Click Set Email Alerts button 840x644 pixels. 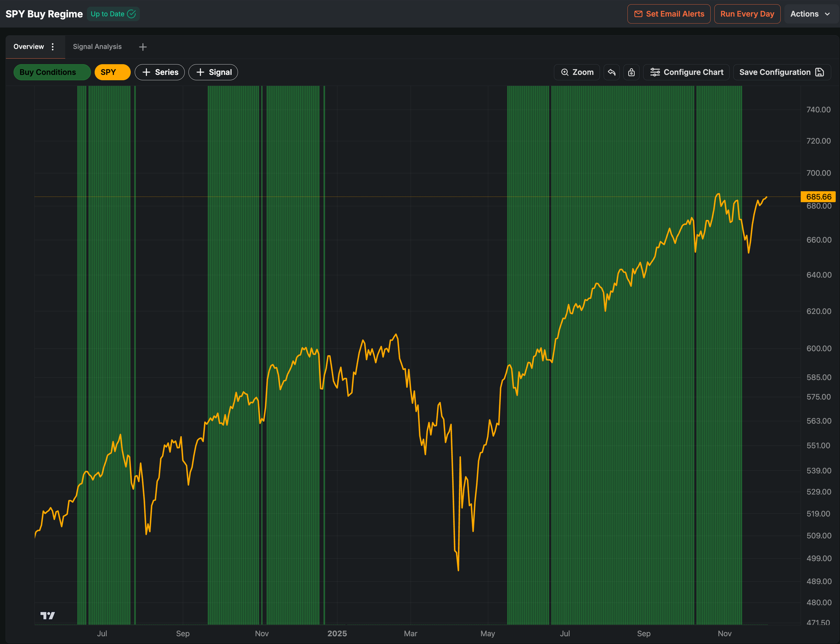669,14
